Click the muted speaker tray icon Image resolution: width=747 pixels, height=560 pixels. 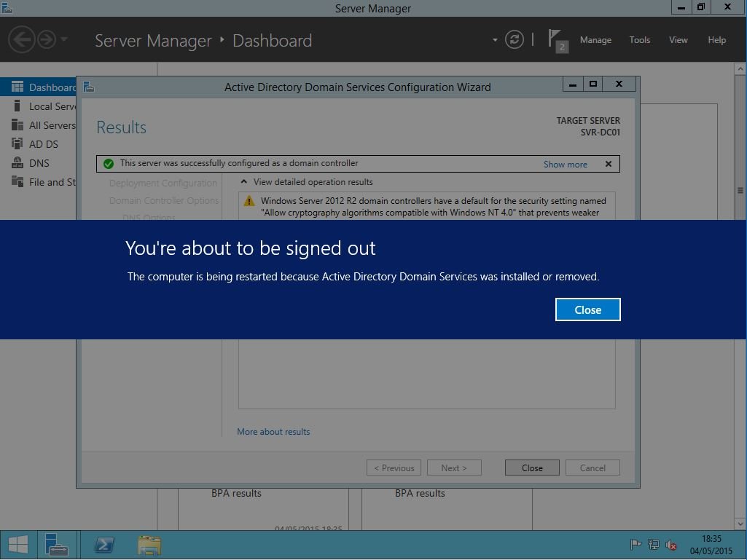[672, 545]
